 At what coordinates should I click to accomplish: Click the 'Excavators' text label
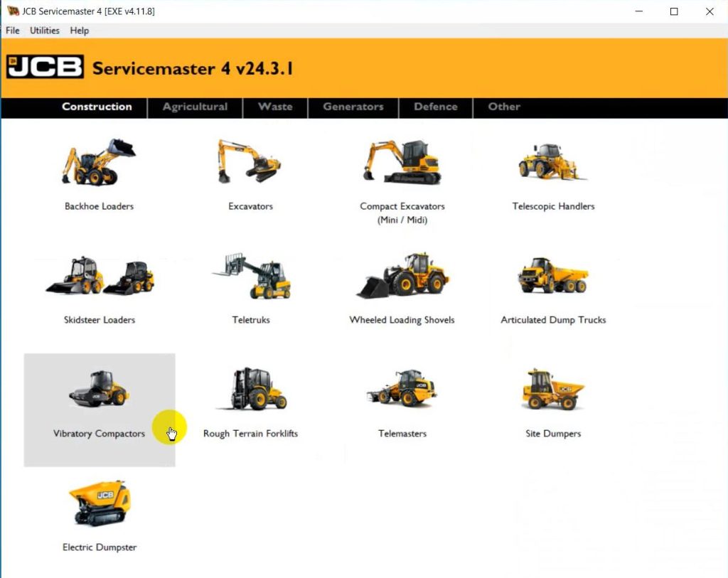[250, 206]
